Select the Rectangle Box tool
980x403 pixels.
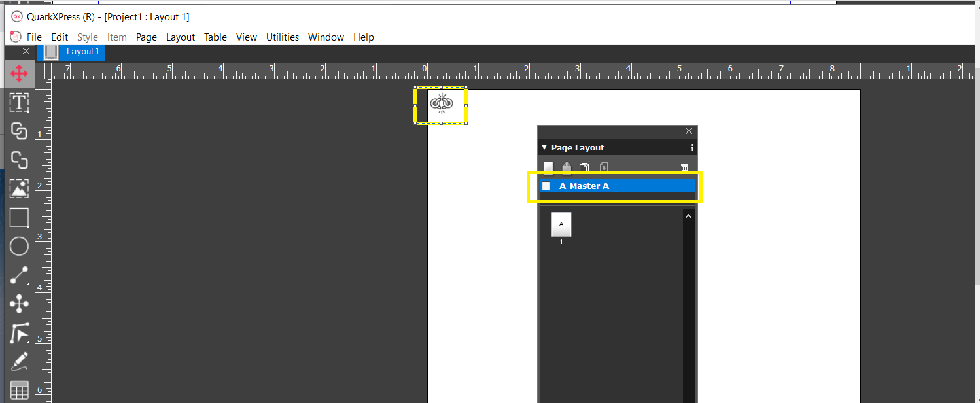pos(19,217)
